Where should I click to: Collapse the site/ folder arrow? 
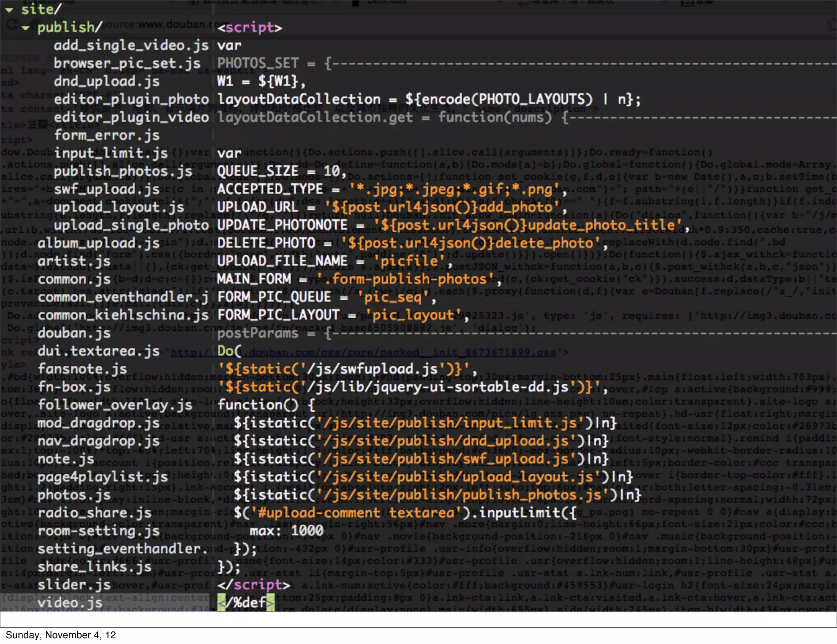coord(9,9)
